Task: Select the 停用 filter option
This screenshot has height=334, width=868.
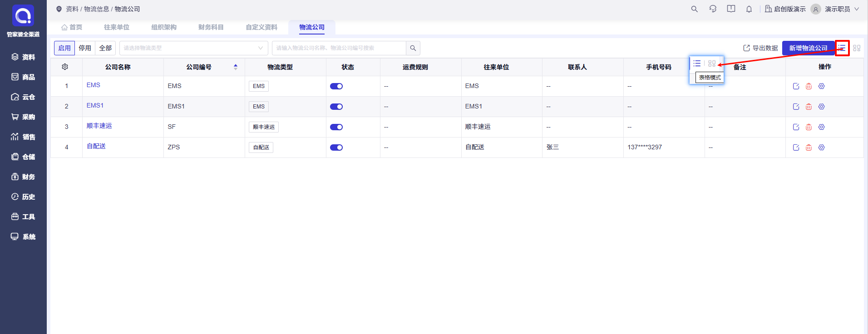Action: click(85, 48)
